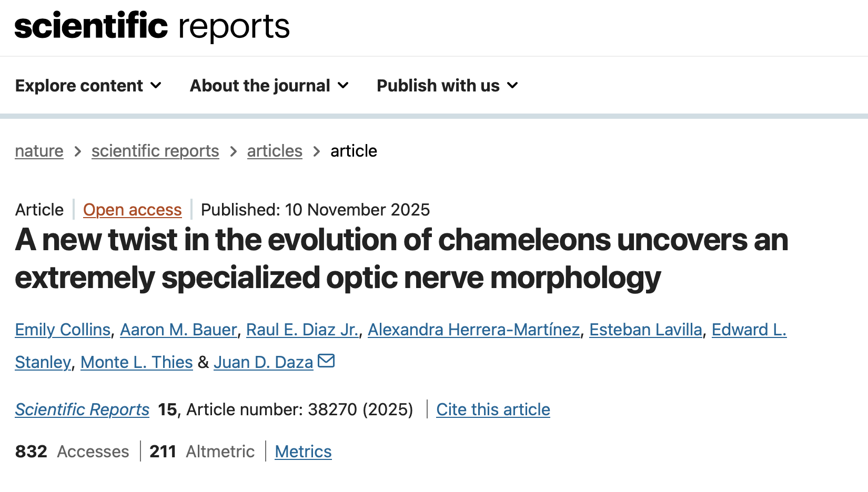Navigate to the articles breadcrumb

275,151
